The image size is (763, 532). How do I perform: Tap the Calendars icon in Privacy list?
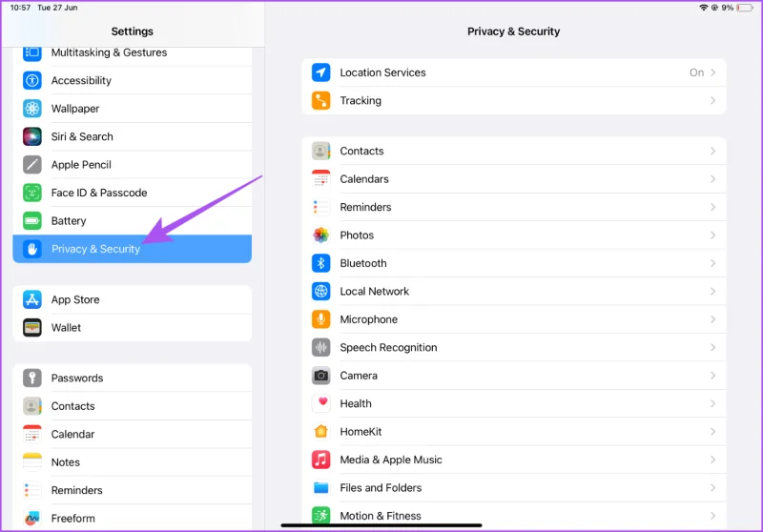(x=320, y=179)
